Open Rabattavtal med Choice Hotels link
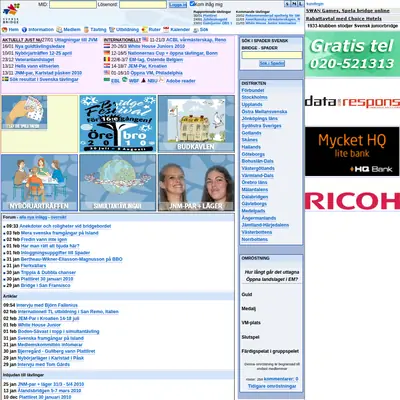The width and height of the screenshot is (400, 400). (344, 19)
